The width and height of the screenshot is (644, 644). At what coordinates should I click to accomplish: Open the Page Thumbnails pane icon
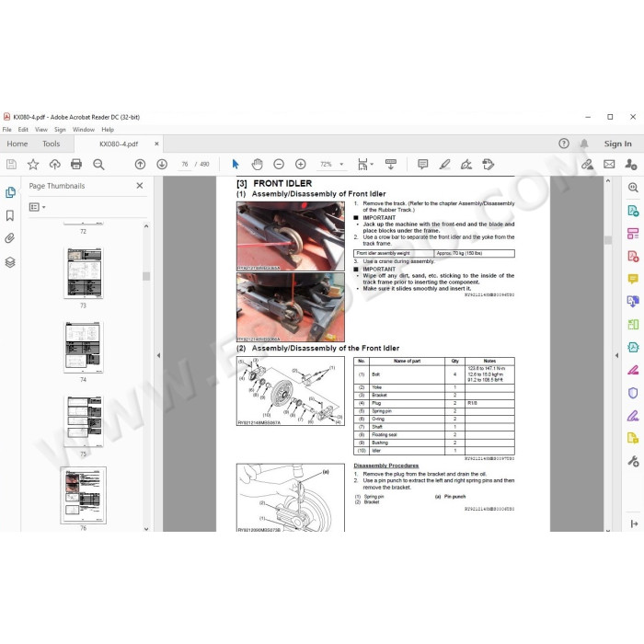tap(10, 192)
